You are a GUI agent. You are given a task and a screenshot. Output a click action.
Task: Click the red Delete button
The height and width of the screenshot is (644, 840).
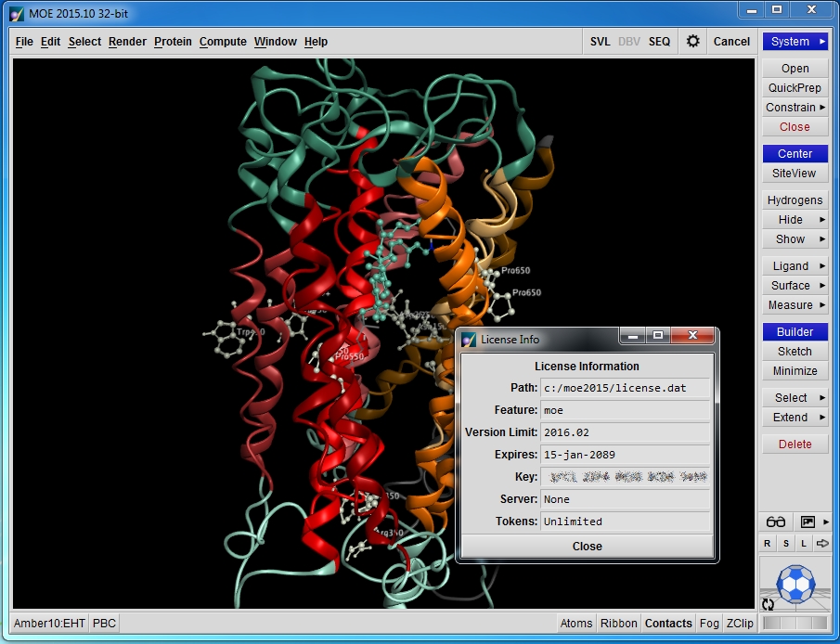click(795, 444)
